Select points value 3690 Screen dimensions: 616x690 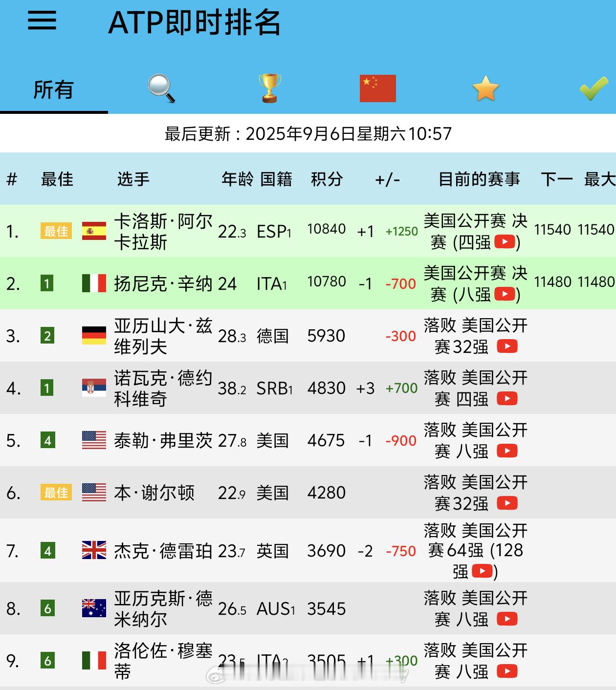(x=327, y=551)
